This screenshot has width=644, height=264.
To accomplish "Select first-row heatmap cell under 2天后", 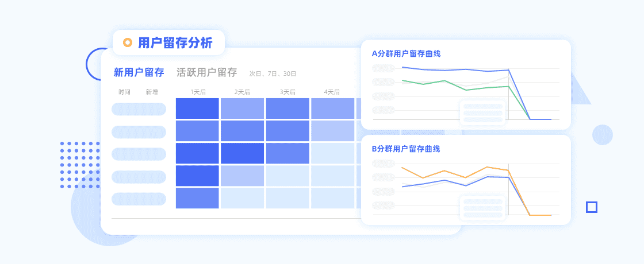I will coord(242,108).
